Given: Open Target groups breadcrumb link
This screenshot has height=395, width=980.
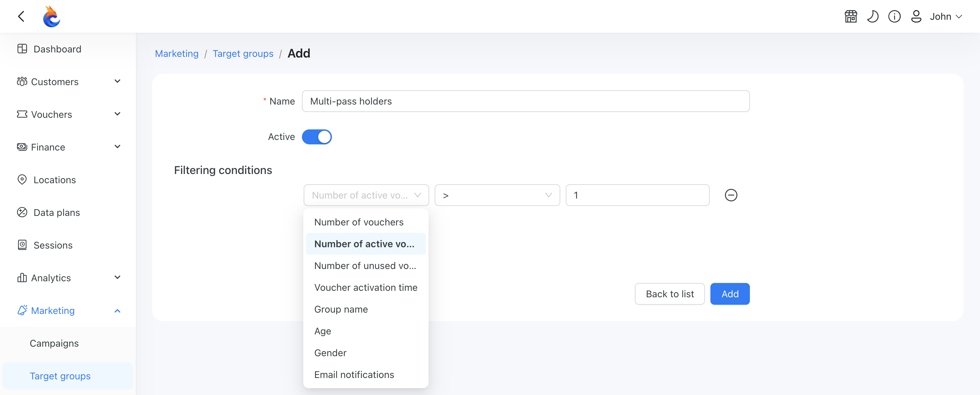Looking at the screenshot, I should [243, 54].
